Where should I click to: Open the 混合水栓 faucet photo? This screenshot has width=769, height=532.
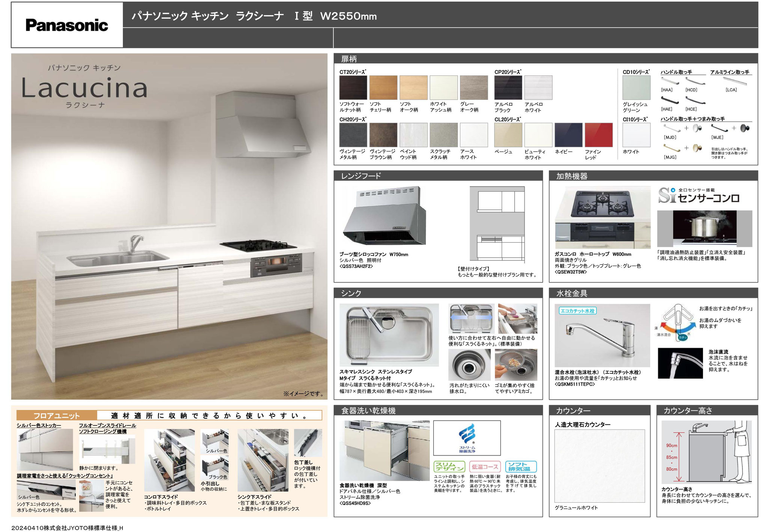pyautogui.click(x=602, y=335)
